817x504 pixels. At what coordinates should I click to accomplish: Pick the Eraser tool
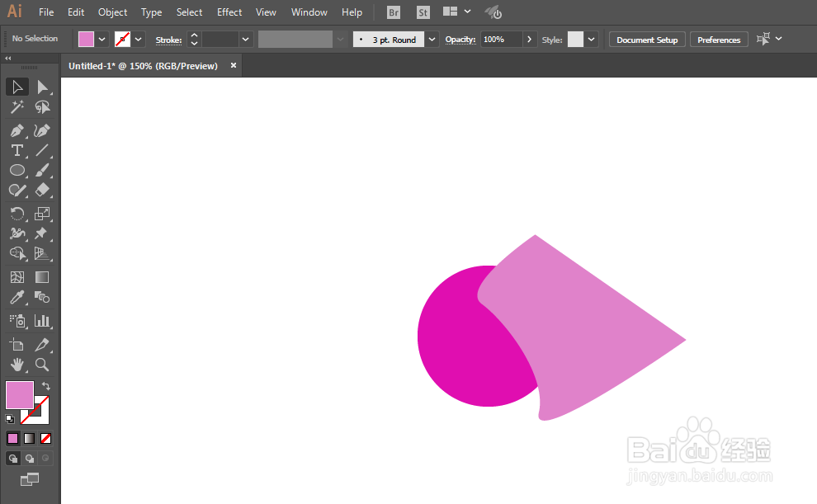tap(42, 190)
